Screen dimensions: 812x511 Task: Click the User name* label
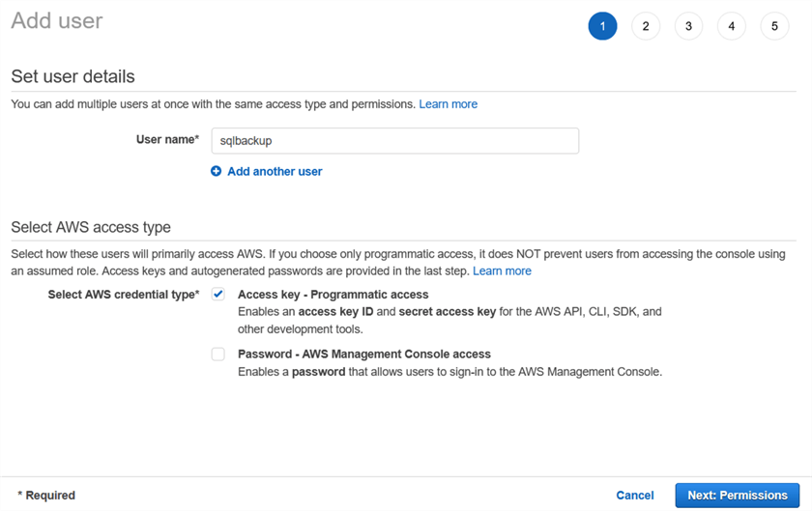[168, 139]
